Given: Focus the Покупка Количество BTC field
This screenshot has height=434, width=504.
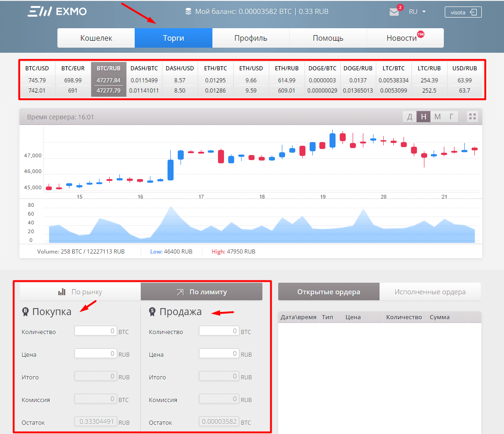Looking at the screenshot, I should pyautogui.click(x=95, y=331).
